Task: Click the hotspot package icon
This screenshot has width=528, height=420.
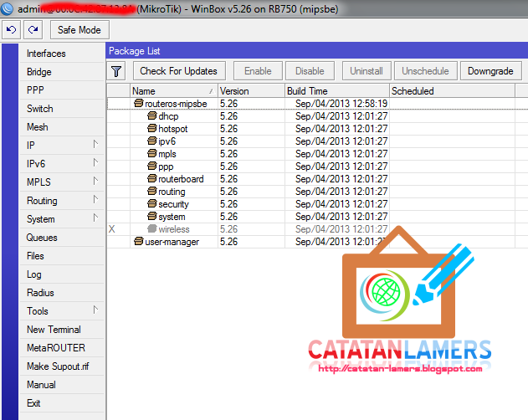Action: click(152, 128)
